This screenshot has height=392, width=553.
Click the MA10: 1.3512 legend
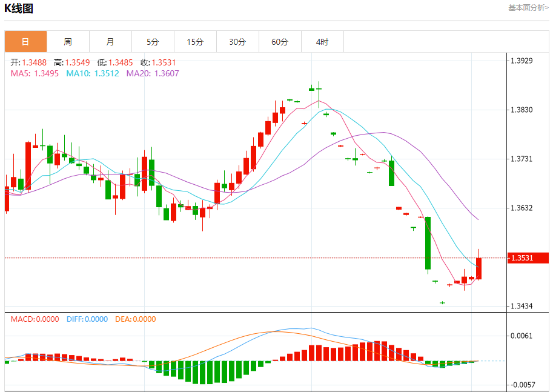93,73
